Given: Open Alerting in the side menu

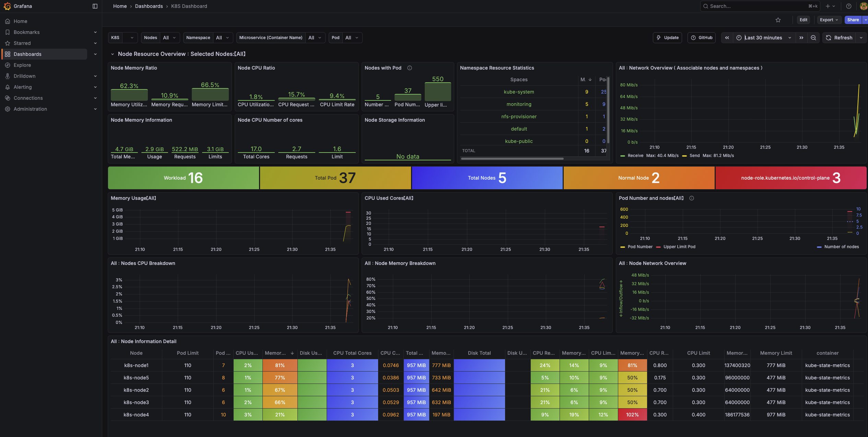Looking at the screenshot, I should point(23,87).
